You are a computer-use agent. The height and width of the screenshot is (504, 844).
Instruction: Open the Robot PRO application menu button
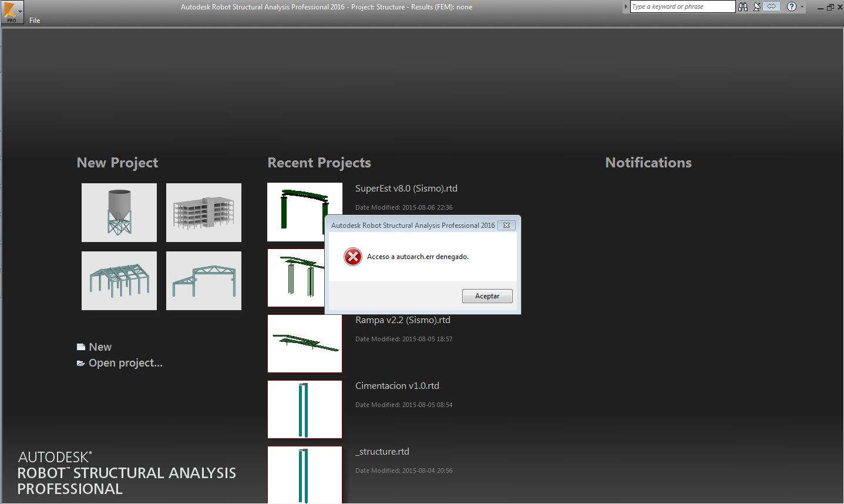click(x=12, y=12)
